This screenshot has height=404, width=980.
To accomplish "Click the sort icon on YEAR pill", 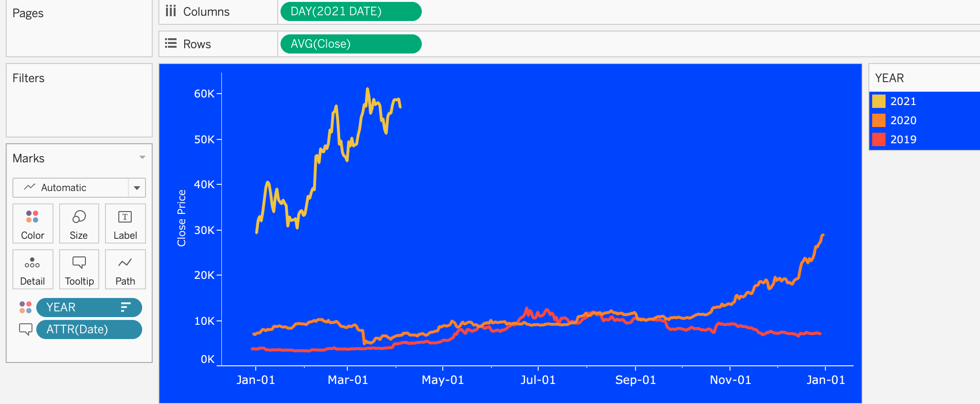I will tap(125, 307).
